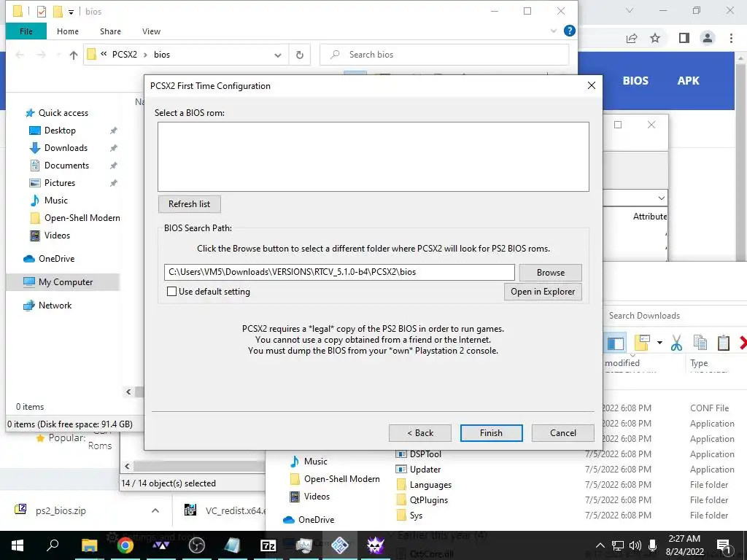Click the APK link on the website
This screenshot has width=747, height=560.
coord(688,80)
